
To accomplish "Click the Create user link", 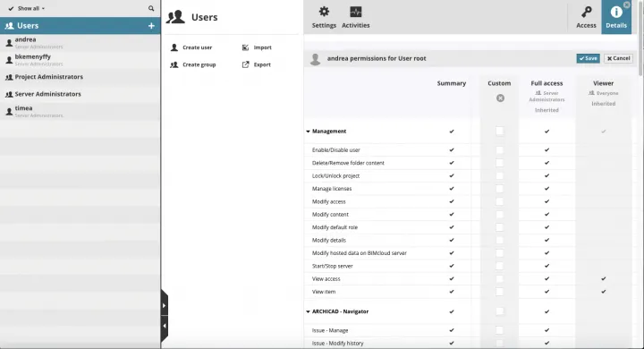I will coord(197,47).
